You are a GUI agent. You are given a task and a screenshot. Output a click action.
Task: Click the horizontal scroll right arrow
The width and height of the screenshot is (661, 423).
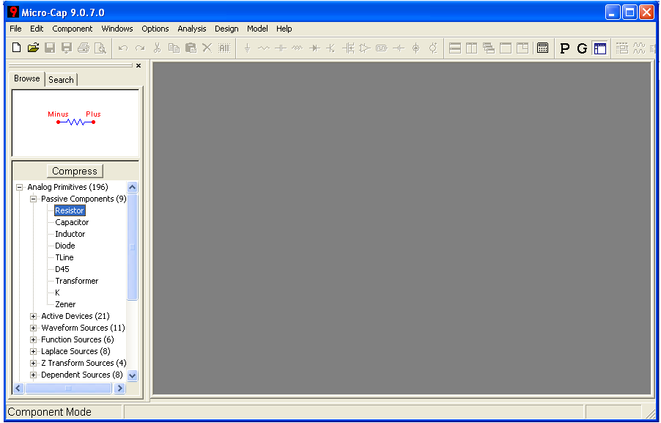coord(120,388)
